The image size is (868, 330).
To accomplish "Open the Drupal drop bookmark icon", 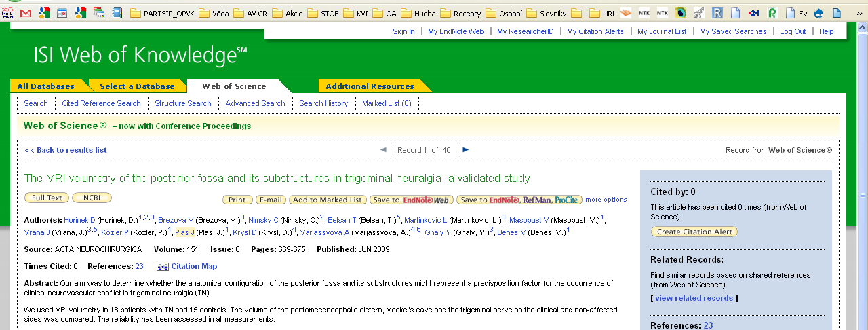I will pyautogui.click(x=818, y=12).
